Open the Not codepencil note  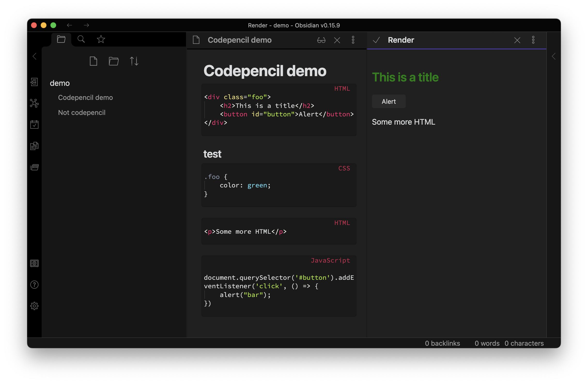tap(82, 112)
